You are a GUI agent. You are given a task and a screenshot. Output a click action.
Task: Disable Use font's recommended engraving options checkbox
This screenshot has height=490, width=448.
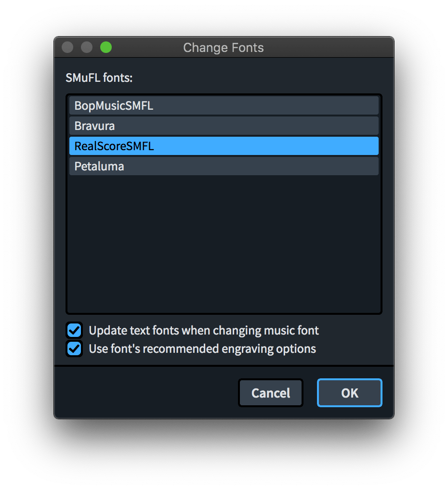coord(75,349)
